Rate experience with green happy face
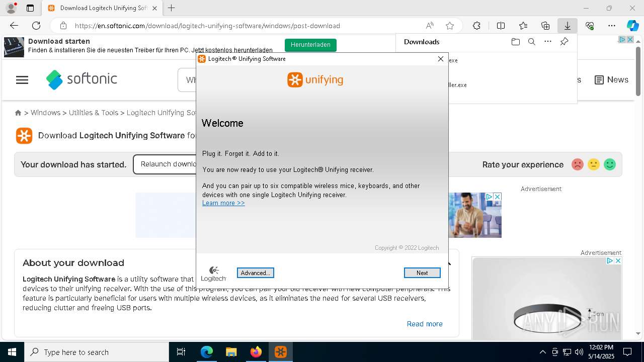 (610, 164)
